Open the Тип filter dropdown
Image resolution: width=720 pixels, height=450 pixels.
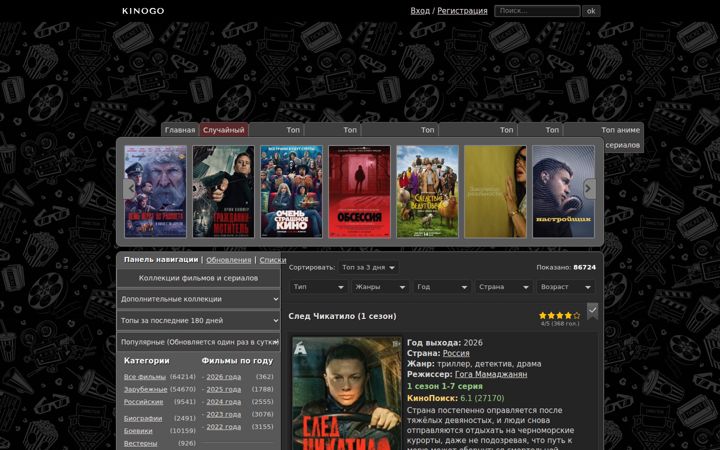point(319,287)
